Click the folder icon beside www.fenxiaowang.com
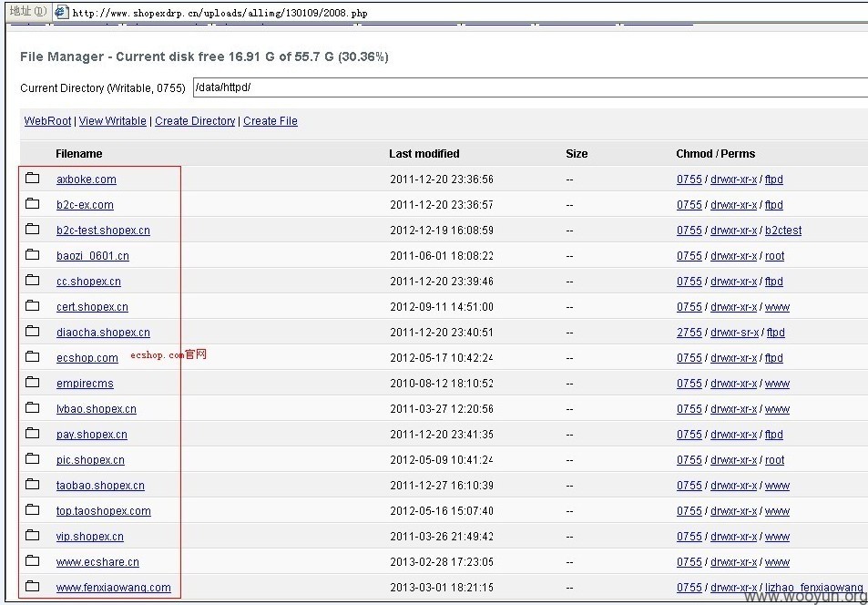 [33, 586]
